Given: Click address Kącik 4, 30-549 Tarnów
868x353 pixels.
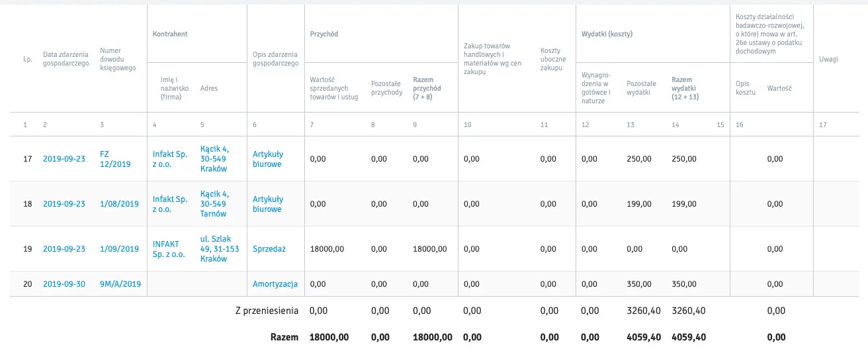Looking at the screenshot, I should pos(214,204).
